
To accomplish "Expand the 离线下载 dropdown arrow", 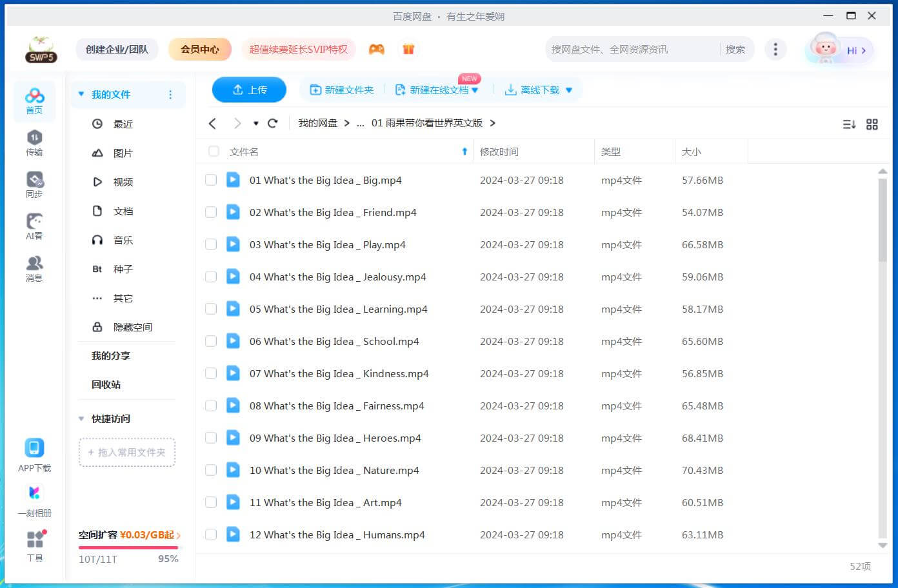I will pos(569,90).
